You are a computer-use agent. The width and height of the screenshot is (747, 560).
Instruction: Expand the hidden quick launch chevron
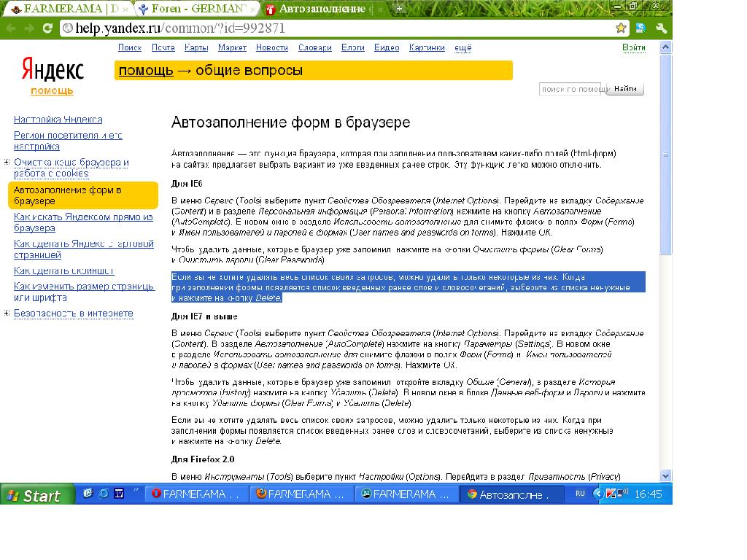click(135, 489)
